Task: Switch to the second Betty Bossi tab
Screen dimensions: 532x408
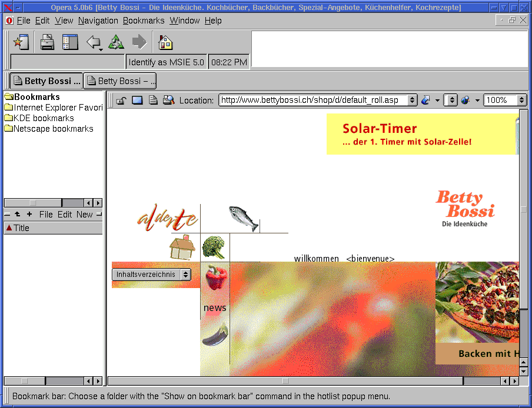Action: click(x=120, y=81)
